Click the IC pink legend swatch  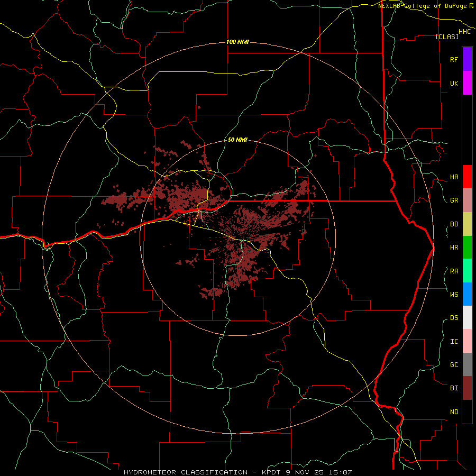(467, 341)
